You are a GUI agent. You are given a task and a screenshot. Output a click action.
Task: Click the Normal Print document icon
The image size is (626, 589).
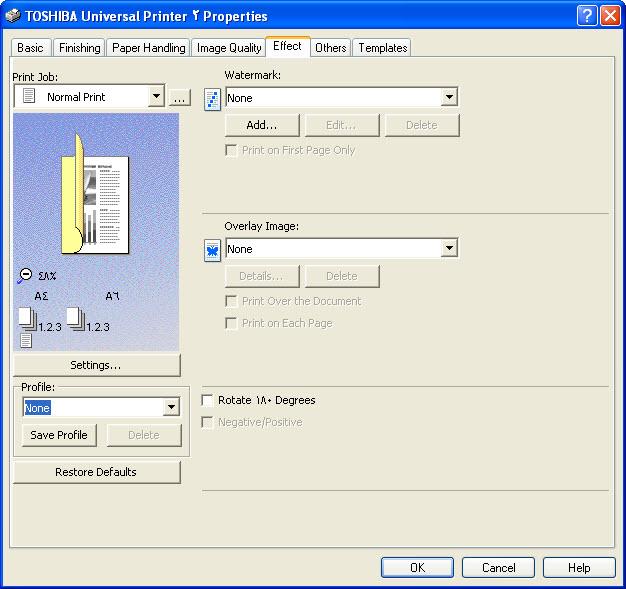pos(29,96)
